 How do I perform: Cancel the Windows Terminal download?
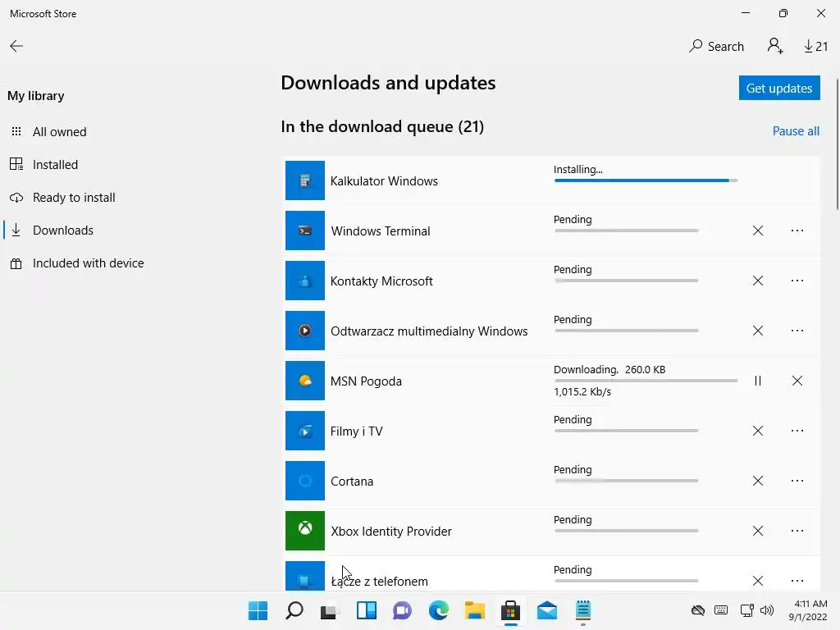tap(757, 231)
